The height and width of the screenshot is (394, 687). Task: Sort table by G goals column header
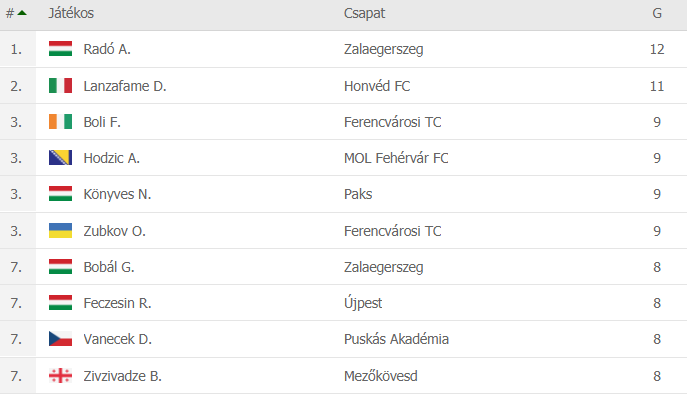[657, 13]
